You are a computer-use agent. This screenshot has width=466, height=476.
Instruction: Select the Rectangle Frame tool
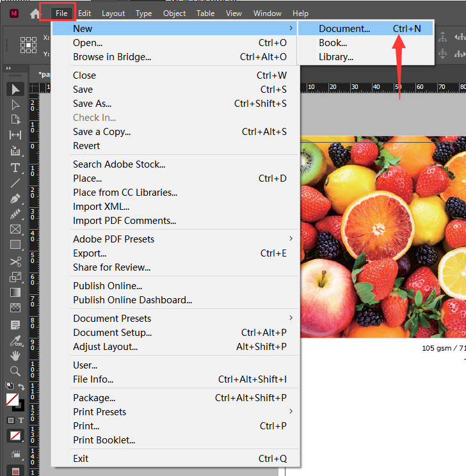coord(15,229)
